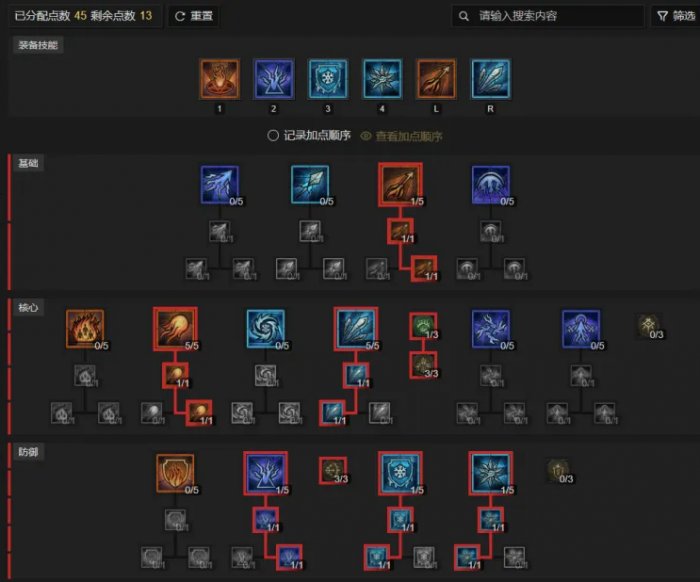The image size is (700, 582).
Task: Click the Flame Shield skill at 0/5
Action: click(175, 473)
